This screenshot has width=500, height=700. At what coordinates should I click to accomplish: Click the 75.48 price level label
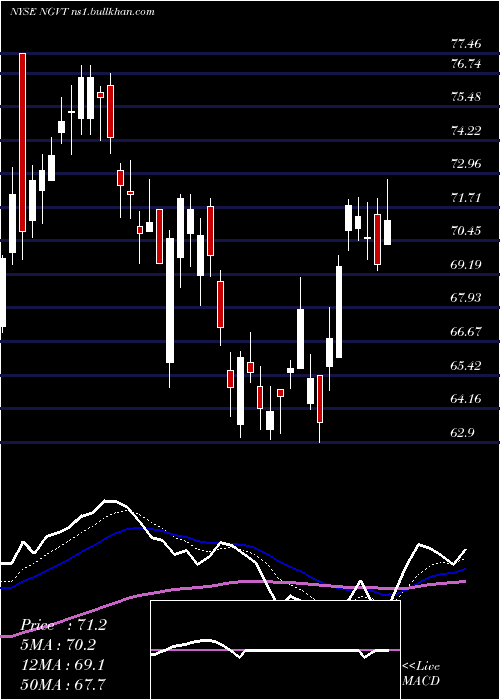click(466, 97)
